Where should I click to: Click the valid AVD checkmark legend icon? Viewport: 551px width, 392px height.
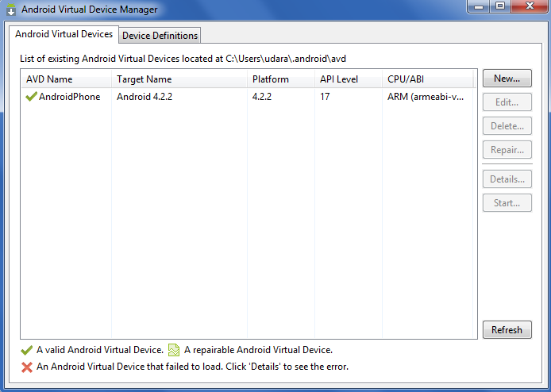tap(27, 350)
